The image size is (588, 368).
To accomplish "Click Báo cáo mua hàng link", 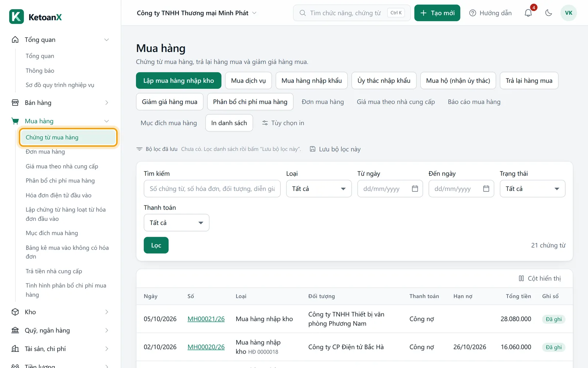I will (474, 102).
